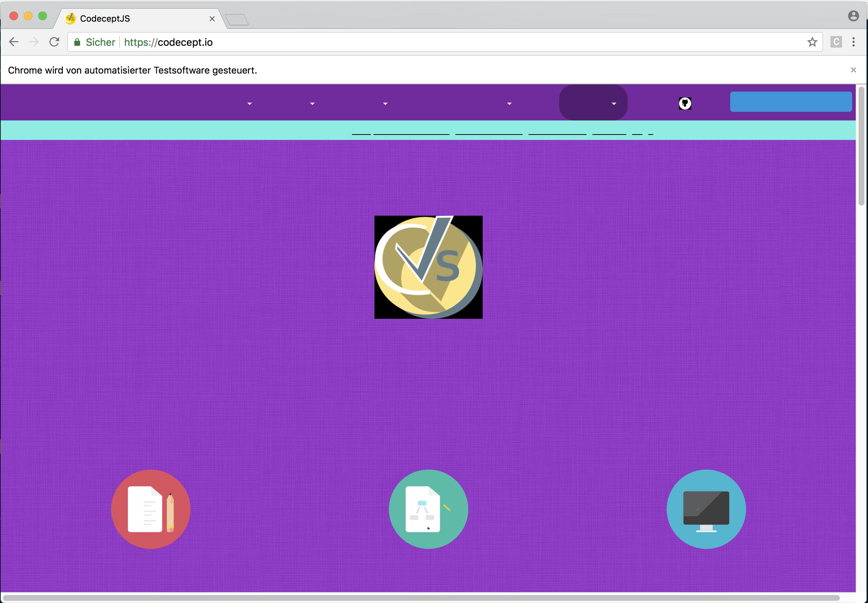Image resolution: width=868 pixels, height=603 pixels.
Task: Reload the page with the refresh icon
Action: click(x=54, y=42)
